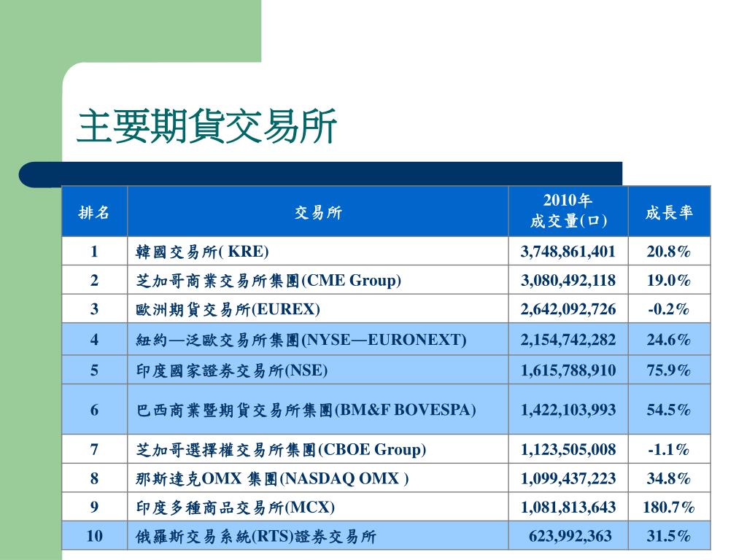The image size is (747, 560).
Task: Click the slide title 主要期貨交易所
Action: click(206, 126)
